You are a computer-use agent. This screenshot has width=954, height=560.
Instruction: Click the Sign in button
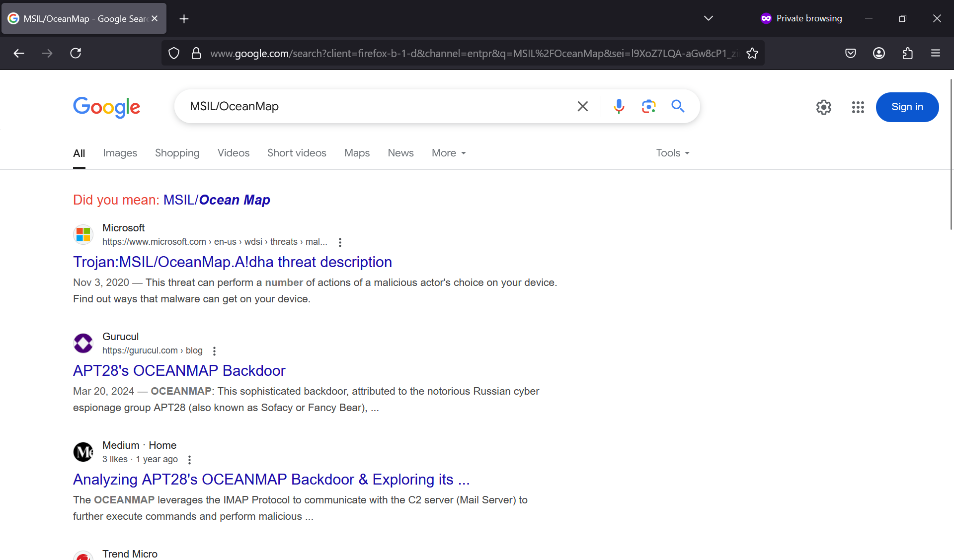907,107
